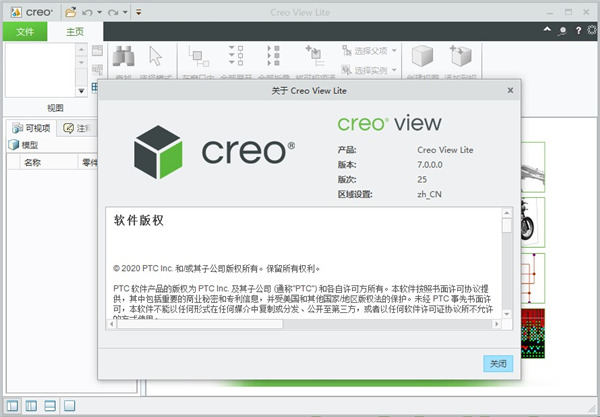
Task: Open the 文件 menu tab
Action: pyautogui.click(x=24, y=32)
